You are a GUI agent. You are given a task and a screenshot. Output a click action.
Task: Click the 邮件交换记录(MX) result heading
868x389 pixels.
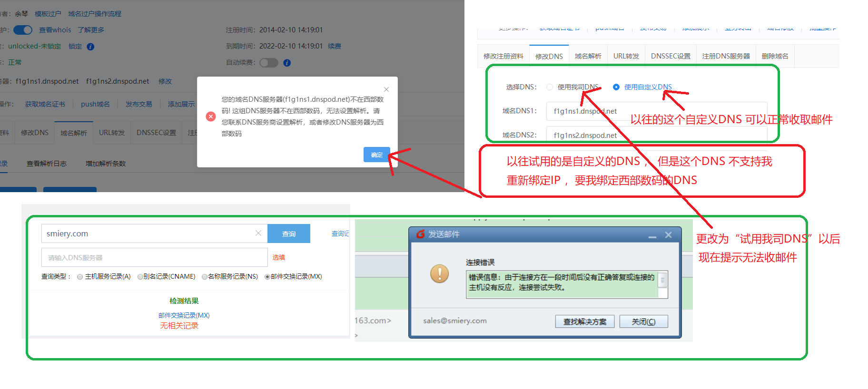(x=184, y=315)
